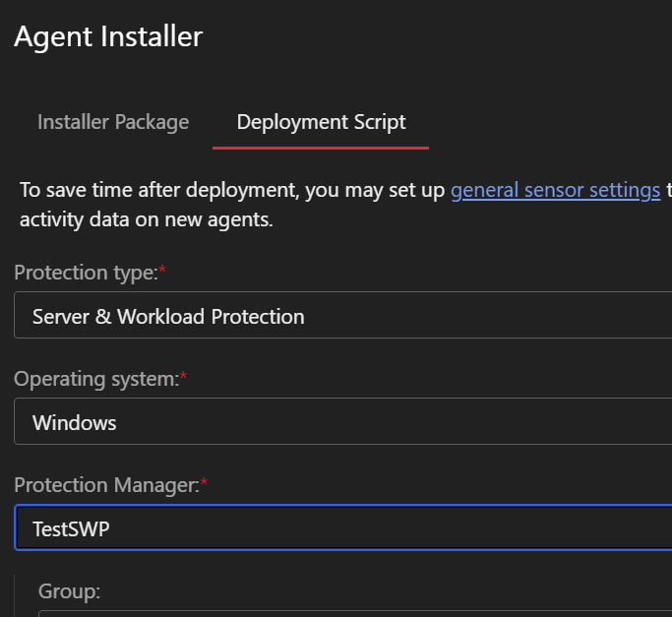Click the Group label

coord(70,590)
